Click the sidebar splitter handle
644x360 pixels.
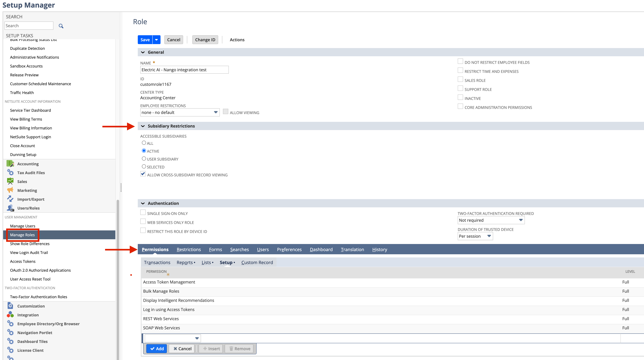121,187
